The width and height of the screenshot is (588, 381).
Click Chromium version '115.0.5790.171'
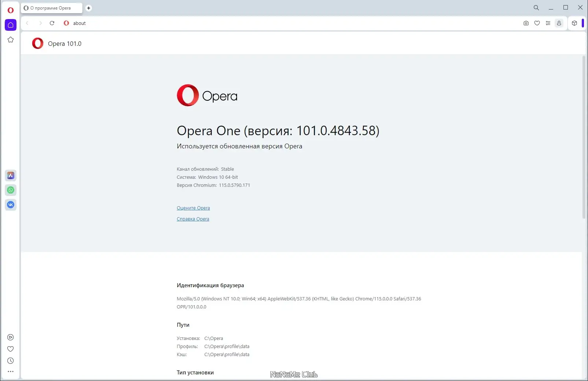click(234, 185)
